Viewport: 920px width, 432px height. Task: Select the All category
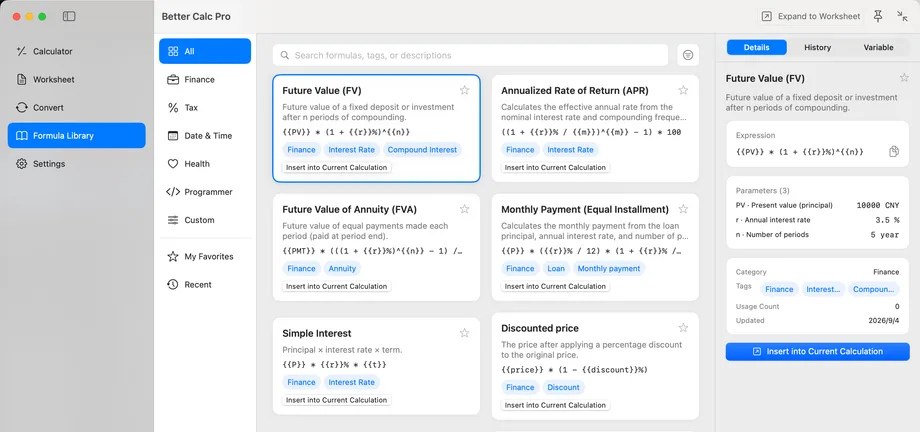click(x=205, y=51)
